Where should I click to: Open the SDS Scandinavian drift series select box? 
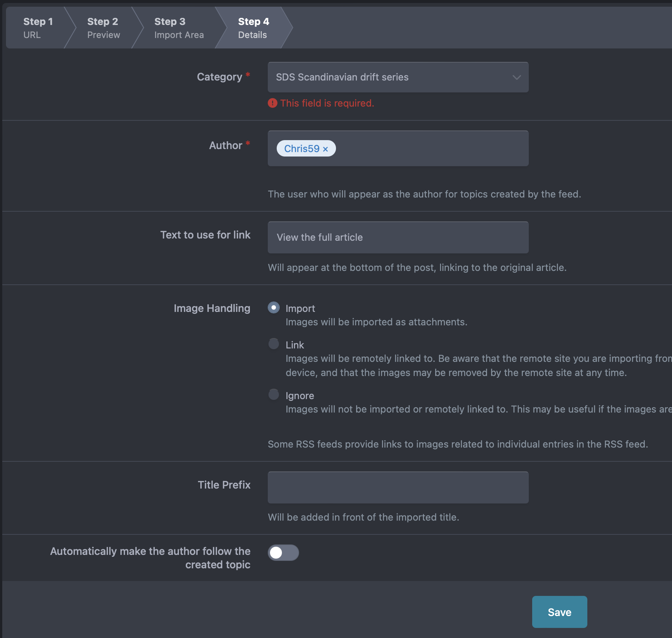click(398, 77)
